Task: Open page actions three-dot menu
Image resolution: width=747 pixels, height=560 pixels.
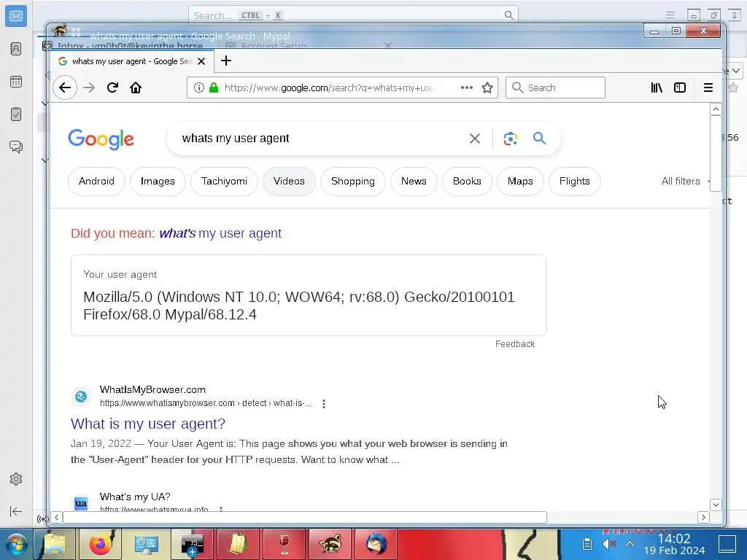Action: pos(467,87)
